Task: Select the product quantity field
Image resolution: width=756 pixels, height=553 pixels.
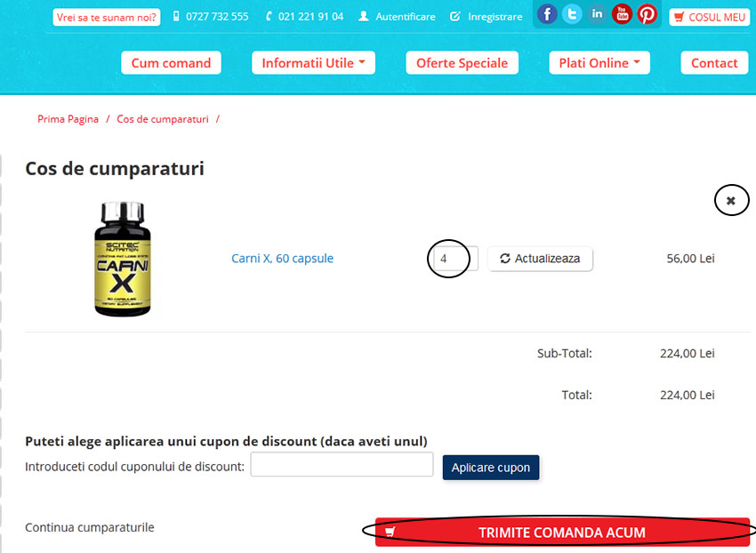Action: tap(455, 259)
